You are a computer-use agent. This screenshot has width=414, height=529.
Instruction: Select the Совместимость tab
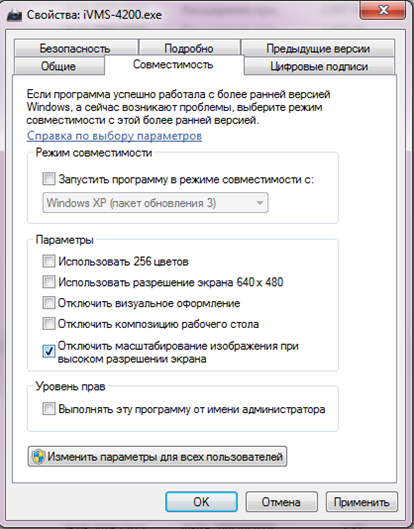(173, 64)
